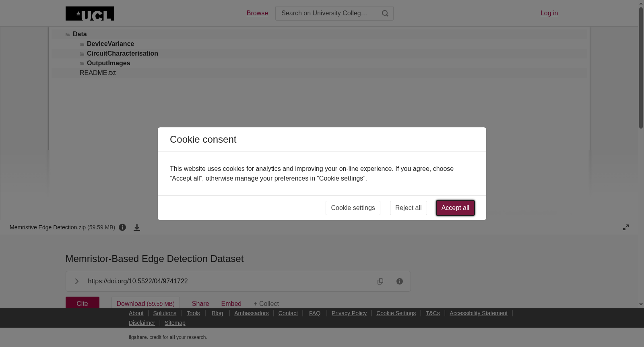Viewport: 644px width, 347px height.
Task: Click the search magnifier icon
Action: pos(385,13)
